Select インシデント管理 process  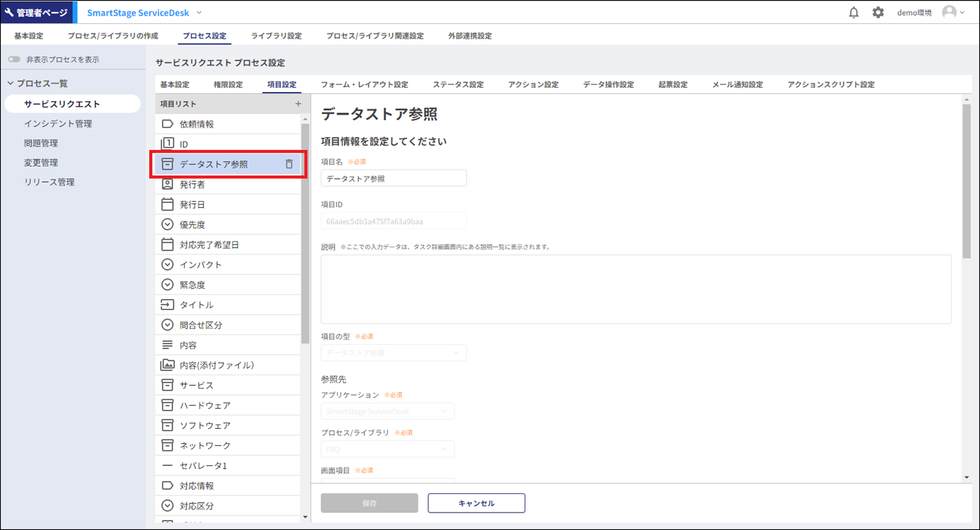click(58, 124)
